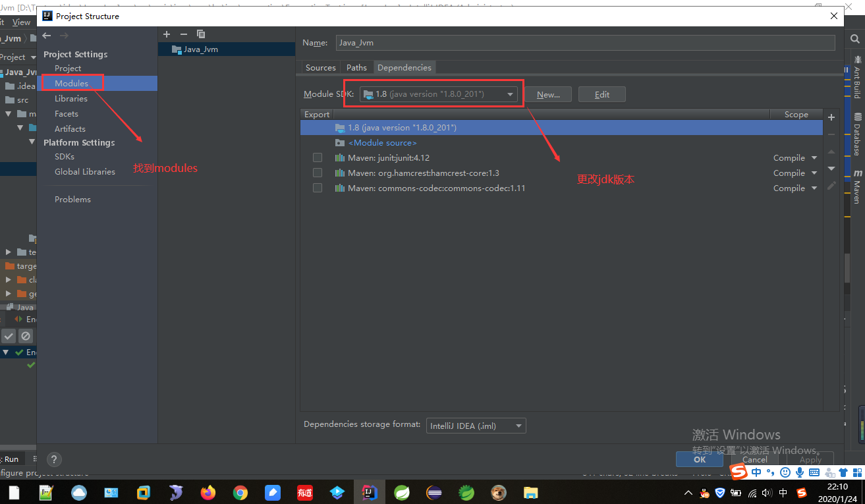The image size is (865, 504).
Task: Open Google Chrome from the taskbar
Action: click(x=240, y=492)
